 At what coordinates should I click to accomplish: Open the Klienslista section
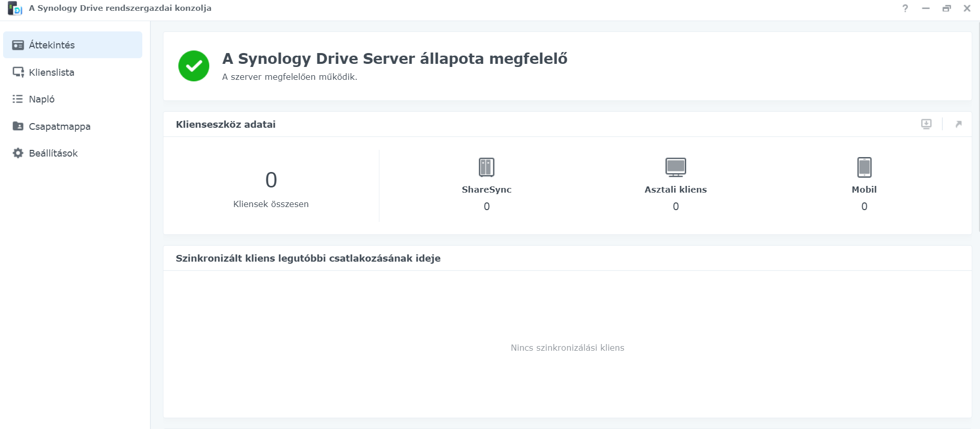(x=73, y=72)
